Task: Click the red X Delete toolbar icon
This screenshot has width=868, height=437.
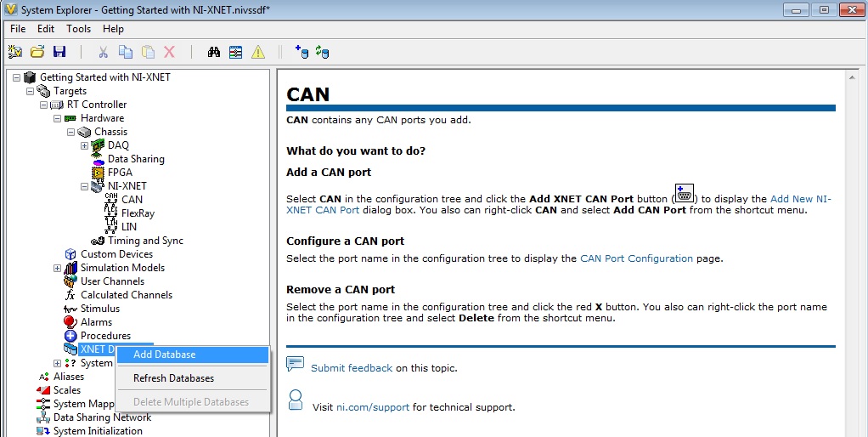Action: pos(169,52)
